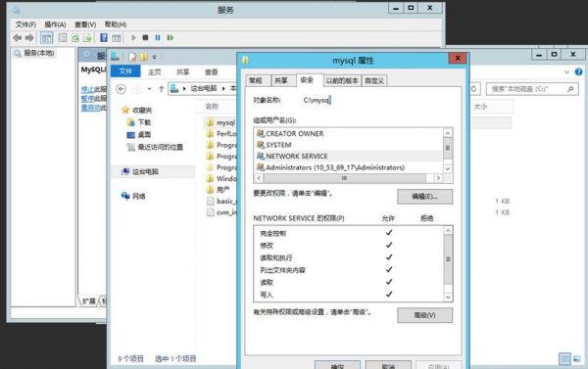Click forward arrow in Services toolbar

point(29,37)
